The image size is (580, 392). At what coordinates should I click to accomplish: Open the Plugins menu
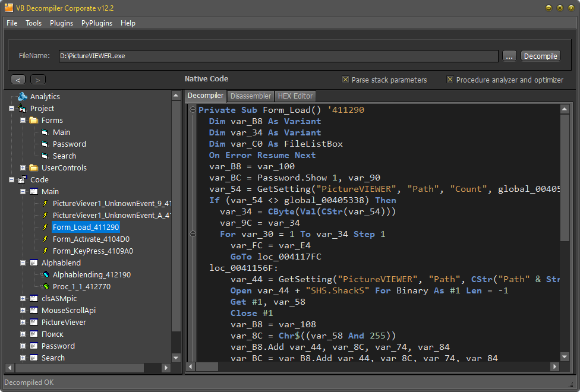(x=61, y=23)
